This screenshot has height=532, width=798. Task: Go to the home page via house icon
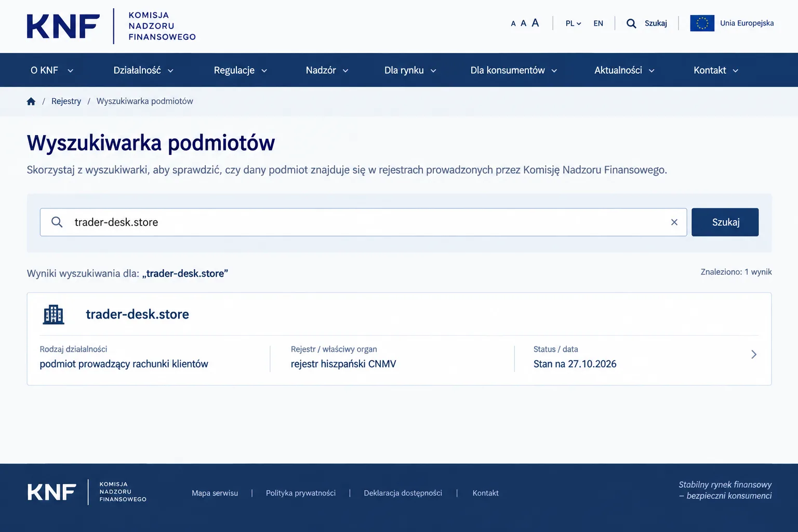coord(31,101)
